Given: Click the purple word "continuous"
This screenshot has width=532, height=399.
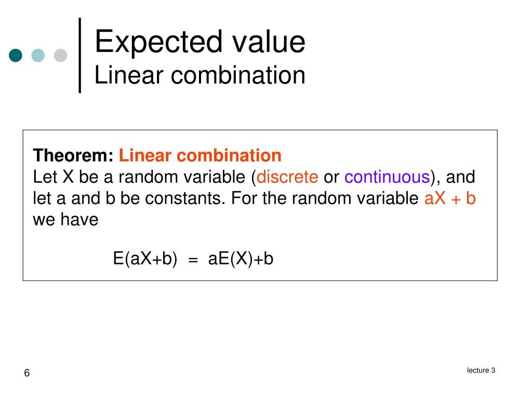Looking at the screenshot, I should tap(387, 177).
